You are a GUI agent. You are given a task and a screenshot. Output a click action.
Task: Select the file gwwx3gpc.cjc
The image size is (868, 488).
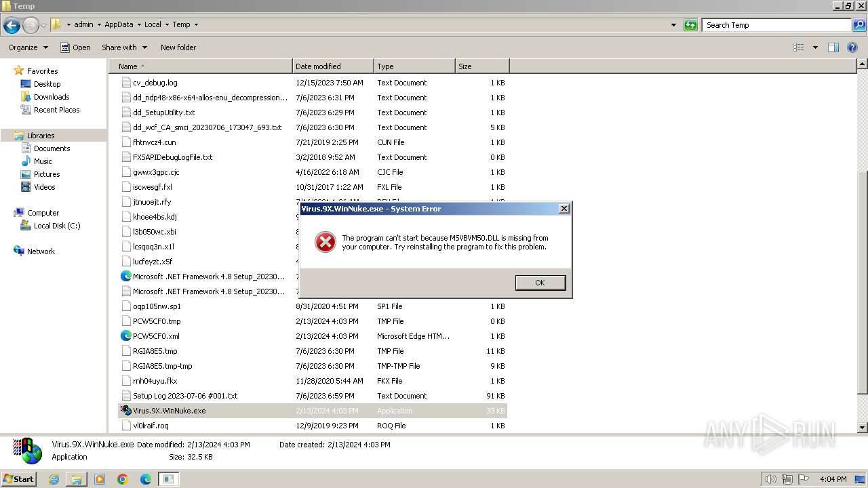(x=156, y=172)
